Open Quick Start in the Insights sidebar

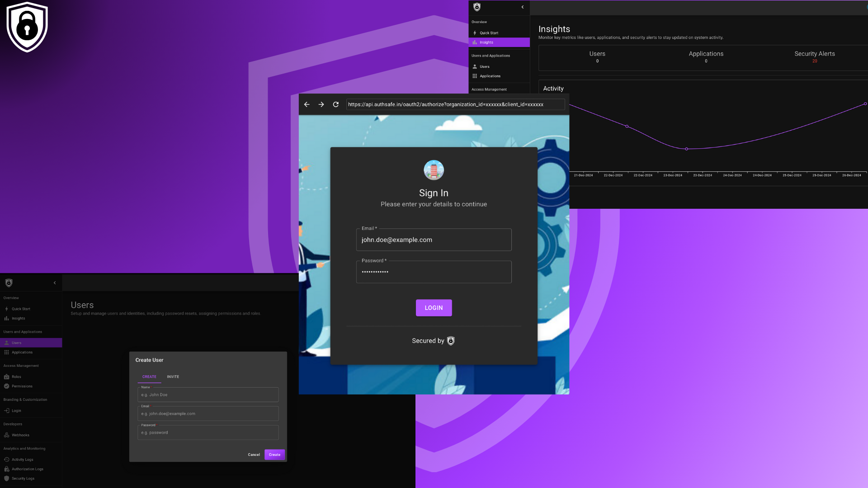point(489,33)
